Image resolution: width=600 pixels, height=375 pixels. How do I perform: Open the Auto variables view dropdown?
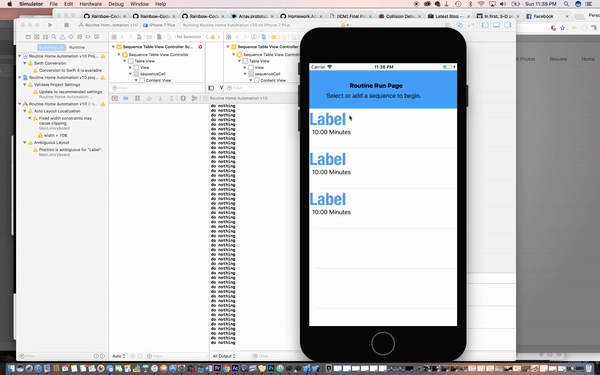(119, 356)
